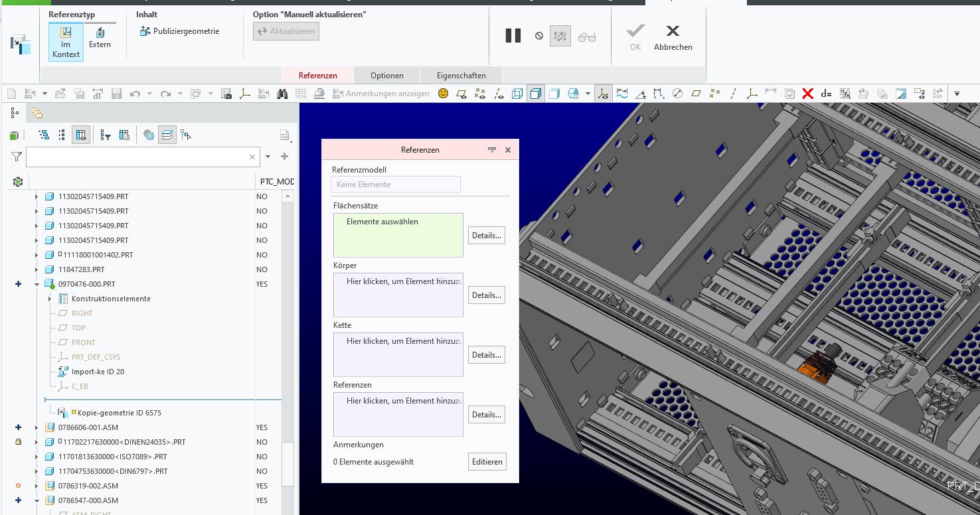Click the Publiziergeometrie button

(x=179, y=31)
